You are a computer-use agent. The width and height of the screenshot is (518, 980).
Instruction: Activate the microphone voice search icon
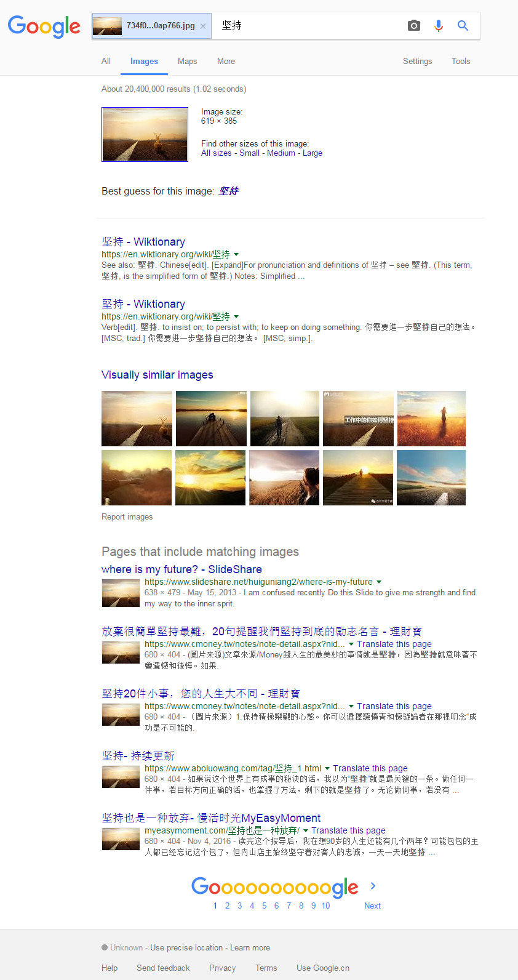[x=439, y=25]
